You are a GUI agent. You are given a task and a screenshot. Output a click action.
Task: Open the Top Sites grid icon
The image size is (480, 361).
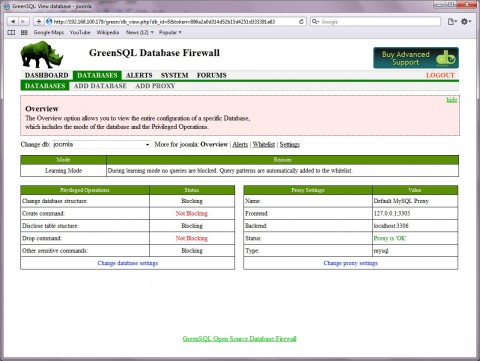tap(24, 32)
